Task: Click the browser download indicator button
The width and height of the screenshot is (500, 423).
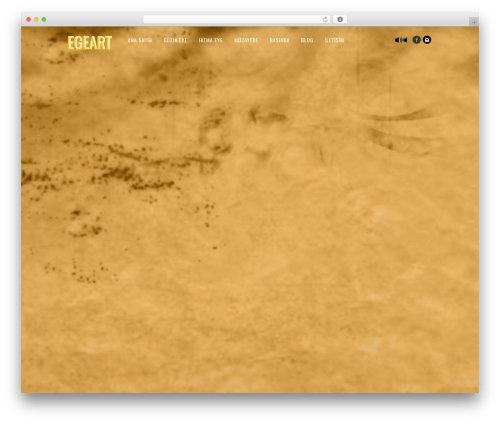Action: click(340, 19)
